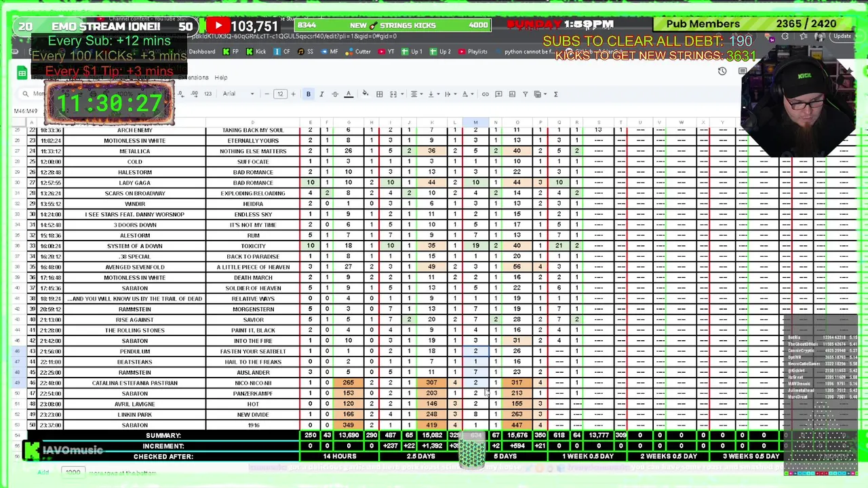Open vertical align dropdown
Screen dimensions: 868x488
coord(433,94)
